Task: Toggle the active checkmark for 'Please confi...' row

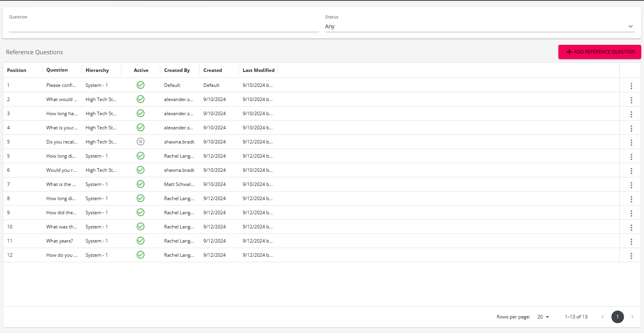Action: (x=141, y=85)
